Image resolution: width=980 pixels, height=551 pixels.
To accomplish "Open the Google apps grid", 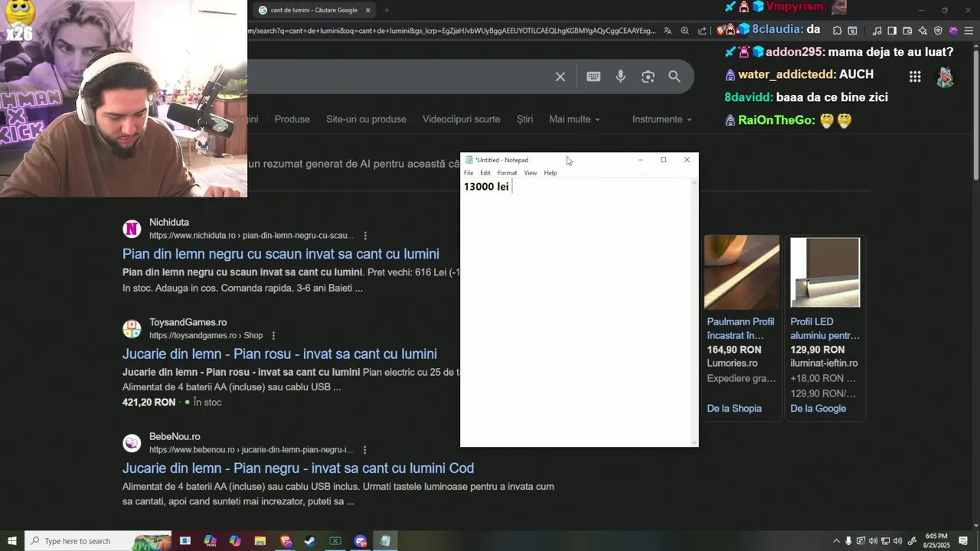I will [x=915, y=77].
